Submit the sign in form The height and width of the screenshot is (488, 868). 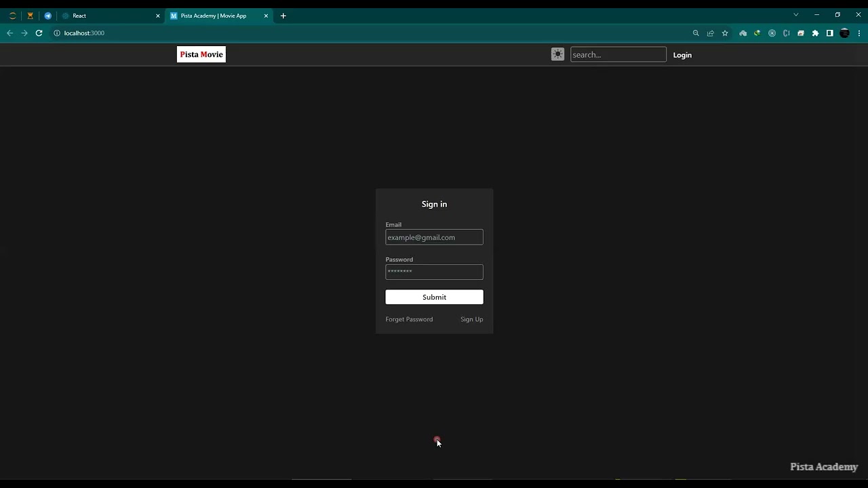pos(434,297)
